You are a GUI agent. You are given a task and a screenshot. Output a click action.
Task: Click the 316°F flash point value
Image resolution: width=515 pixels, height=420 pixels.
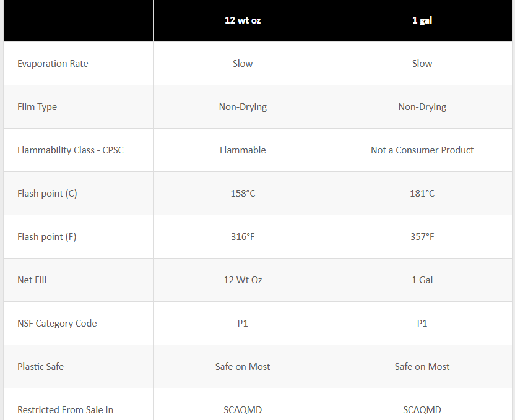[x=243, y=237]
